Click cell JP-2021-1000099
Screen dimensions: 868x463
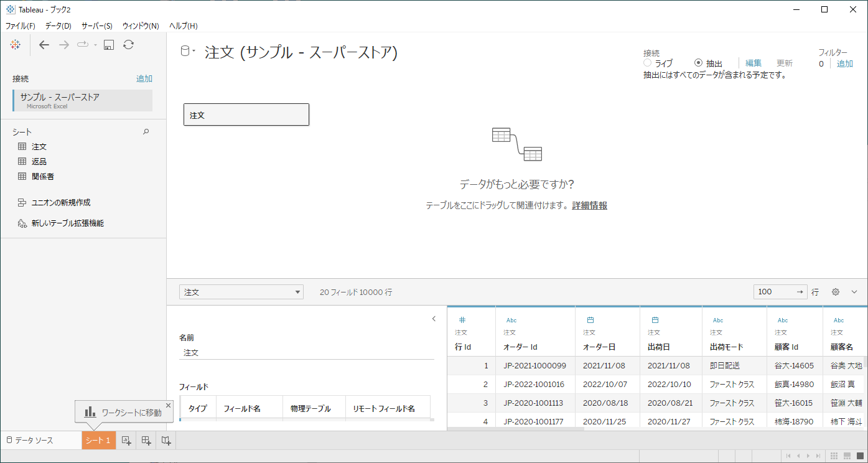pos(534,366)
